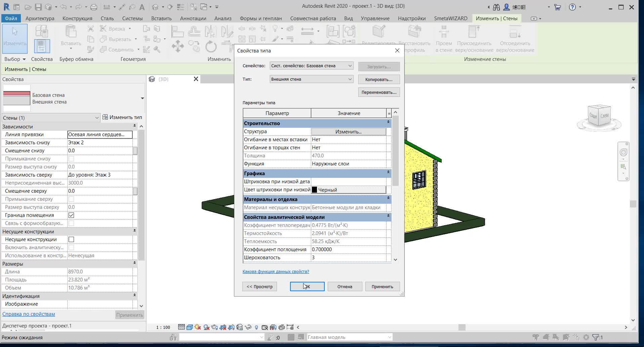This screenshot has height=347, width=644.
Task: Click the Sign In user icon
Action: (506, 7)
